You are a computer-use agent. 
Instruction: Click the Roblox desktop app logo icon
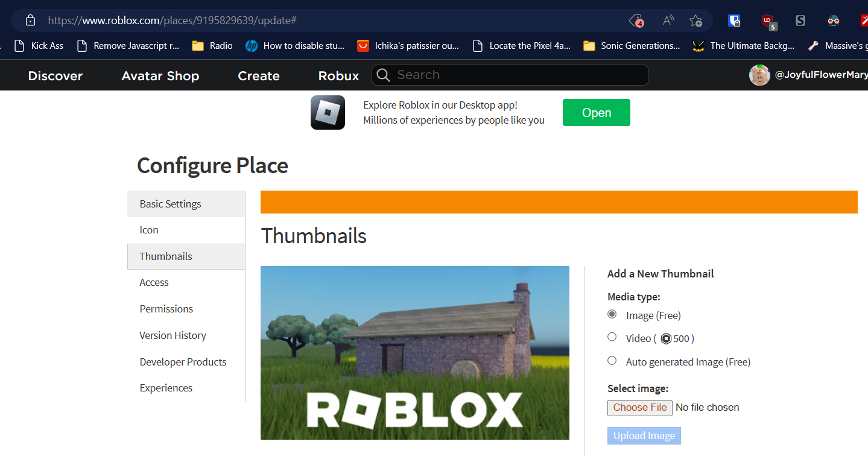point(328,112)
